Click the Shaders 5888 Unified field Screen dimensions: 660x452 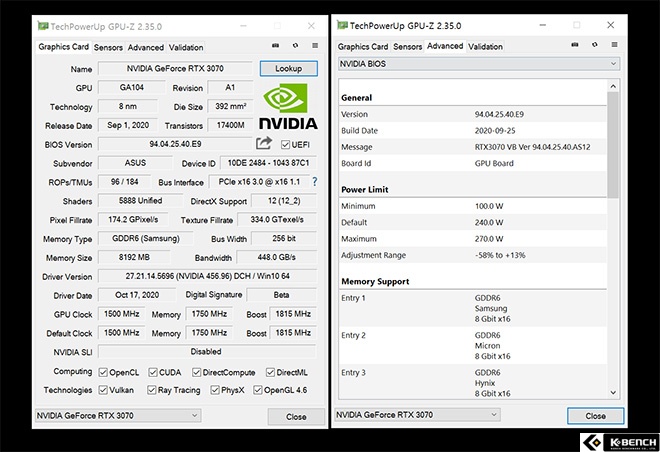140,201
